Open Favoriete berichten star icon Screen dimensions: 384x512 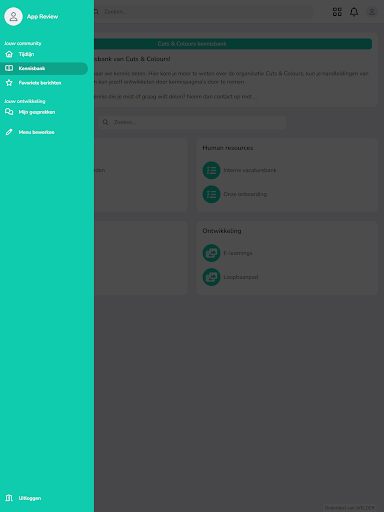[9, 83]
